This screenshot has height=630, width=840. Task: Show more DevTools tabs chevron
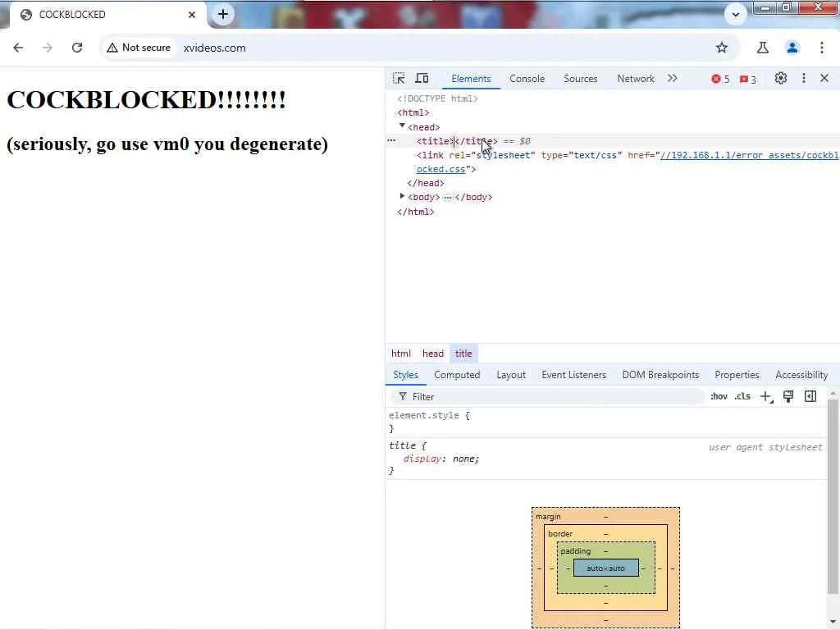tap(673, 78)
